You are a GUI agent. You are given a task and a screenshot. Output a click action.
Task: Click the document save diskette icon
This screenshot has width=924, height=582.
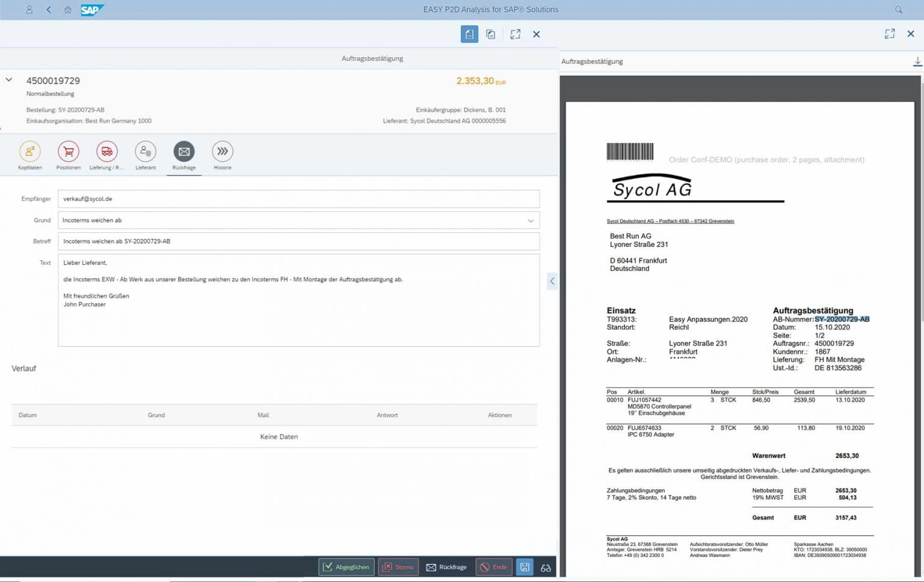[524, 566]
